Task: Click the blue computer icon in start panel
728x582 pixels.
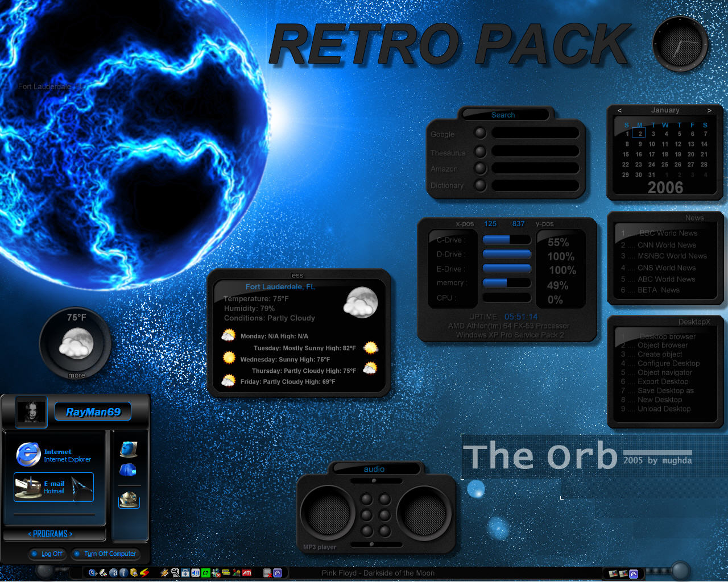Action: coord(129,449)
